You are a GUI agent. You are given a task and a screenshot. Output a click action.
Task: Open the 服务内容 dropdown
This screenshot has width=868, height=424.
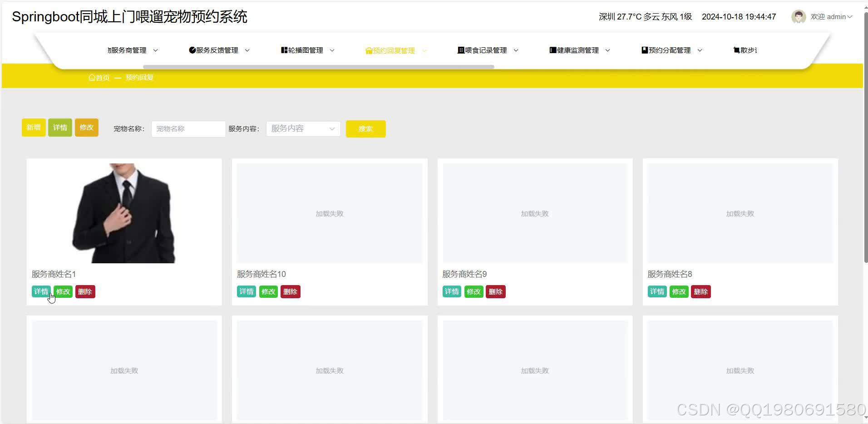[303, 128]
